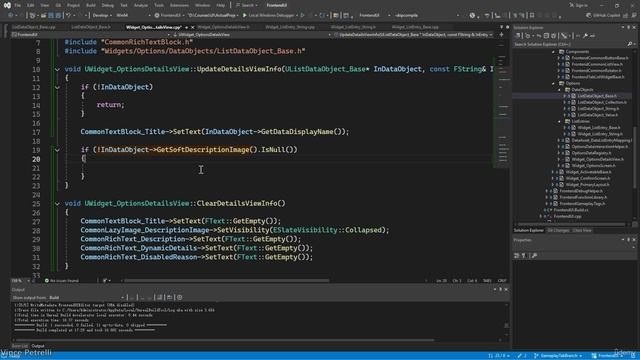Click the editor horizontal scrollbar
Image resolution: width=640 pixels, height=360 pixels.
coord(227,281)
